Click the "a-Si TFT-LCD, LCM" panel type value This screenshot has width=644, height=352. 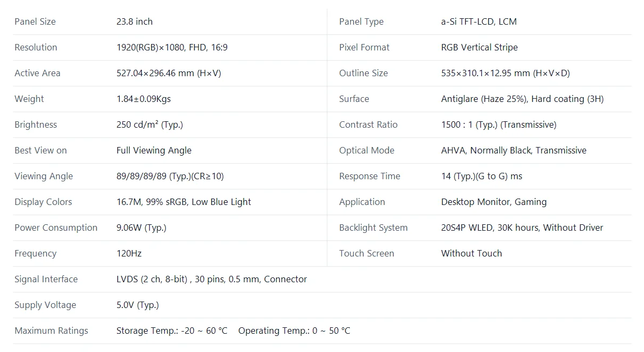[479, 21]
